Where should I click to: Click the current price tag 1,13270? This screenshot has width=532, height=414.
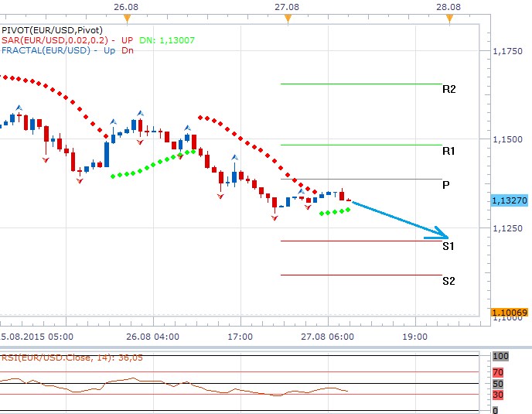(x=509, y=200)
